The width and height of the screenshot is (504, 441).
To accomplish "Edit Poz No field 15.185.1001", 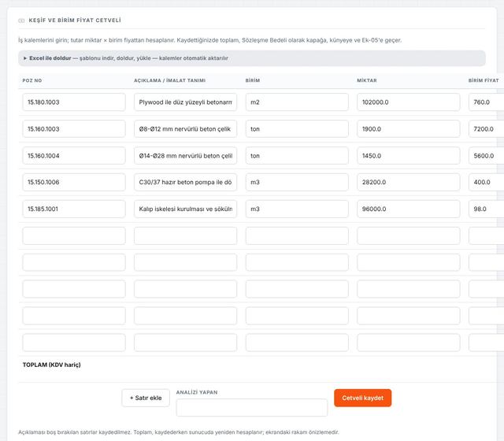I will tap(74, 209).
